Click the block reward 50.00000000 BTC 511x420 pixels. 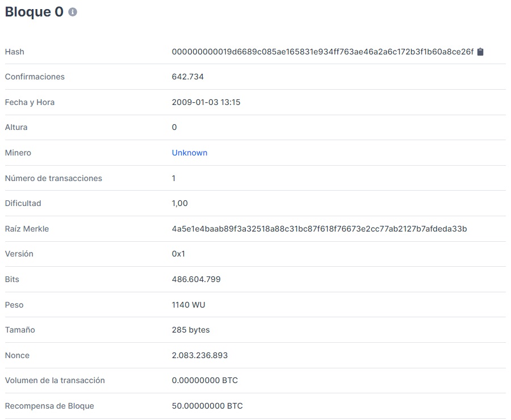pos(207,406)
